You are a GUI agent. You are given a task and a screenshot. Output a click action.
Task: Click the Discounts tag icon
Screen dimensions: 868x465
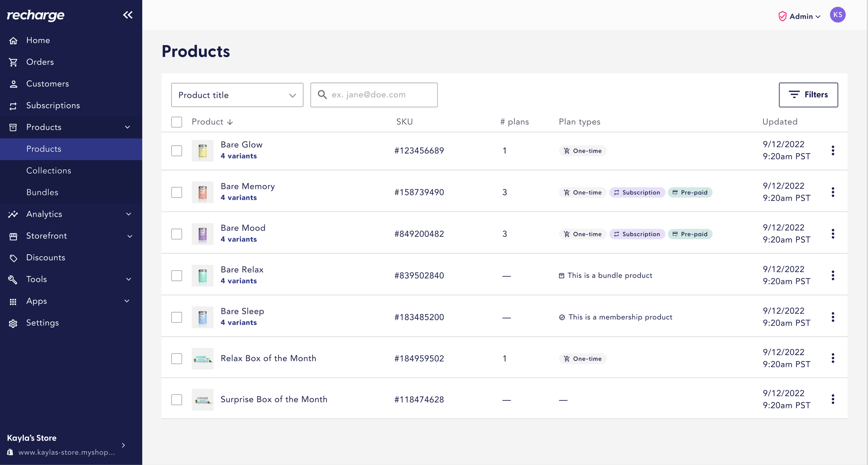[x=13, y=258]
